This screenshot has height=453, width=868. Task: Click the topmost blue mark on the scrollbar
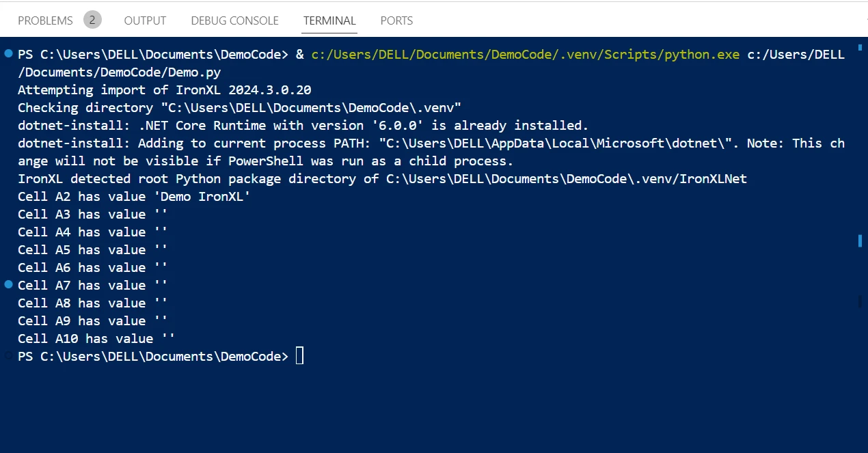[x=860, y=52]
